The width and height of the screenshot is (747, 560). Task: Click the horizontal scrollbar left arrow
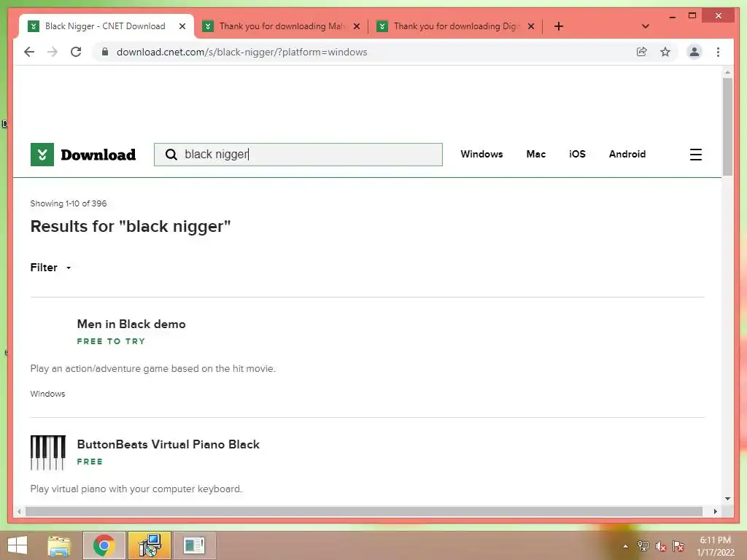click(x=19, y=511)
